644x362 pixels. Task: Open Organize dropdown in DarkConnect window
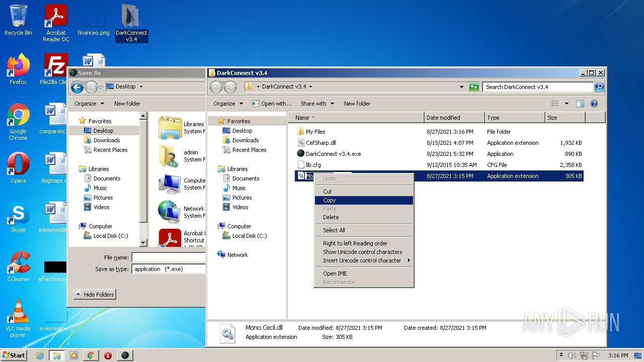point(228,104)
